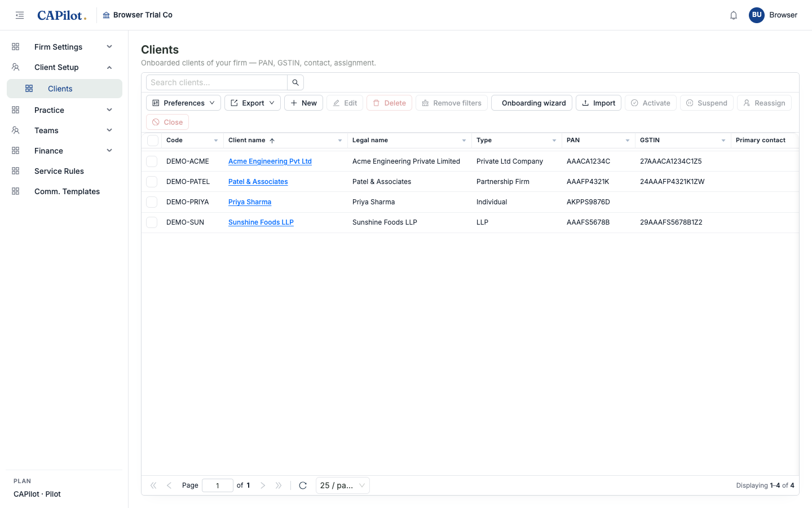812x508 pixels.
Task: Open Priya Sharma client link
Action: (x=250, y=202)
